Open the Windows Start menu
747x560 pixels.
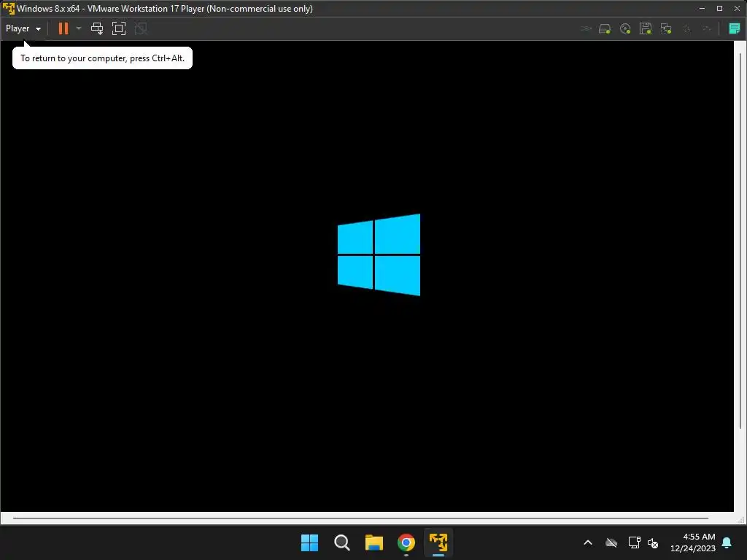click(309, 542)
